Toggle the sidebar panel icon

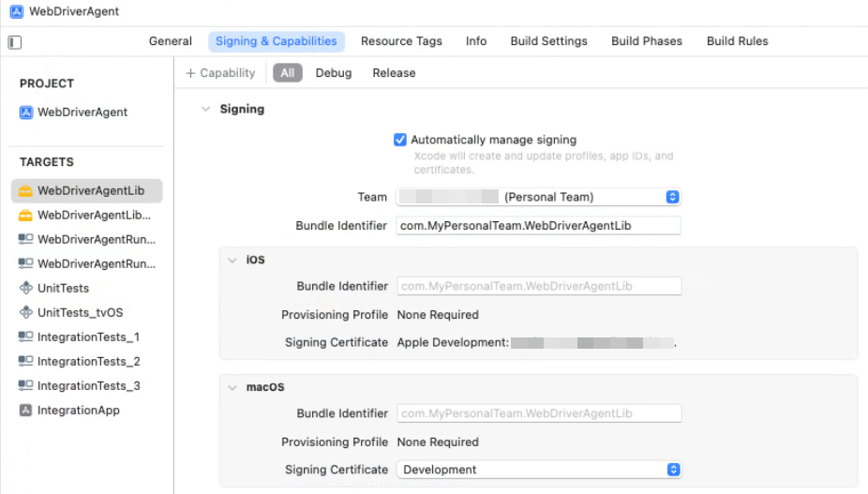coord(15,42)
